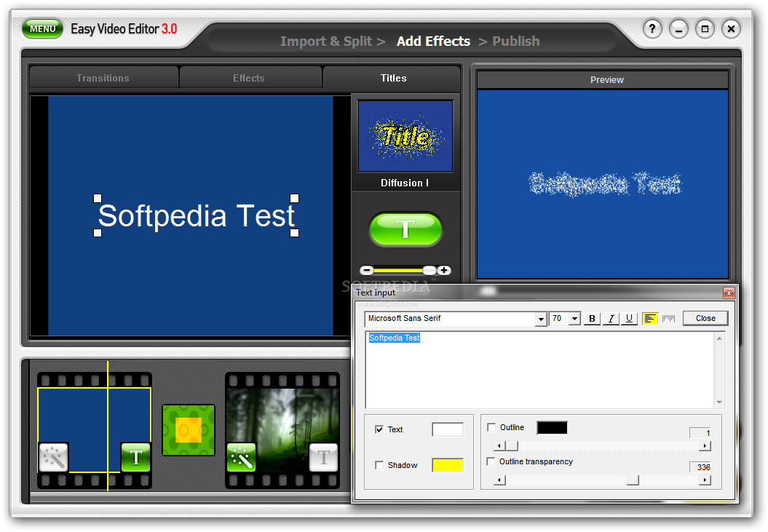The width and height of the screenshot is (768, 532).
Task: Click the outline width slider thumb
Action: tap(511, 446)
